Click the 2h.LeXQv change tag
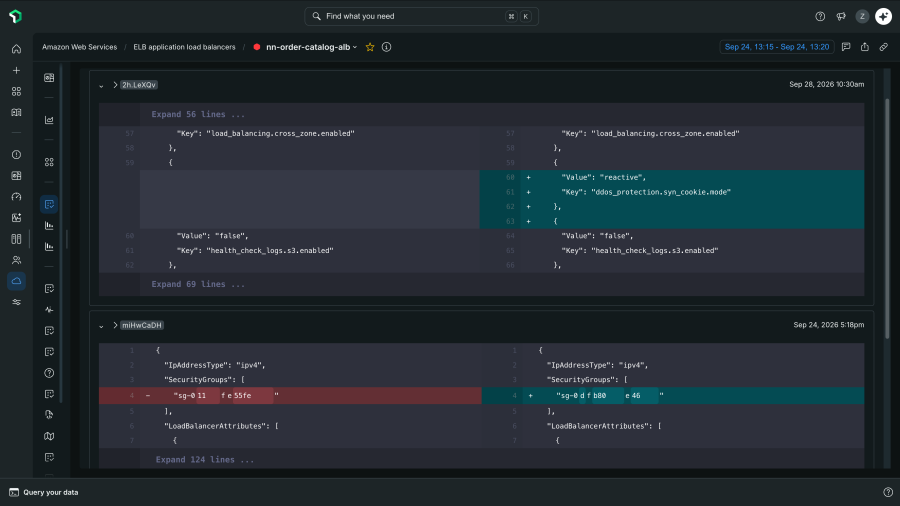900x506 pixels. click(x=138, y=85)
